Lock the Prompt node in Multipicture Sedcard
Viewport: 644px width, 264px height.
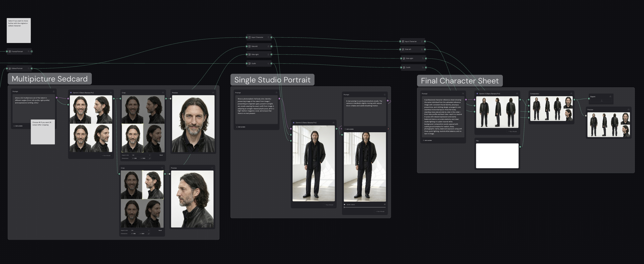click(54, 92)
